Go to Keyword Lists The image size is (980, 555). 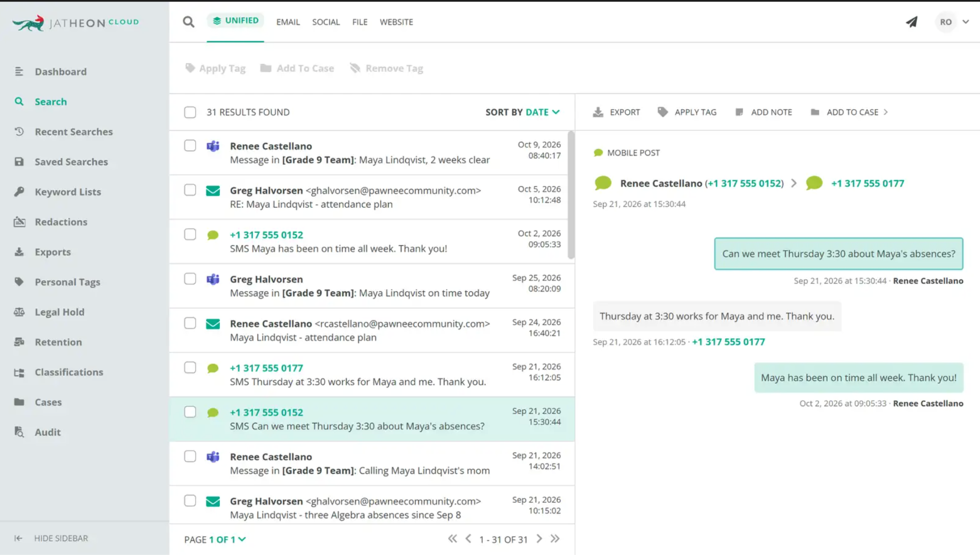pos(67,192)
